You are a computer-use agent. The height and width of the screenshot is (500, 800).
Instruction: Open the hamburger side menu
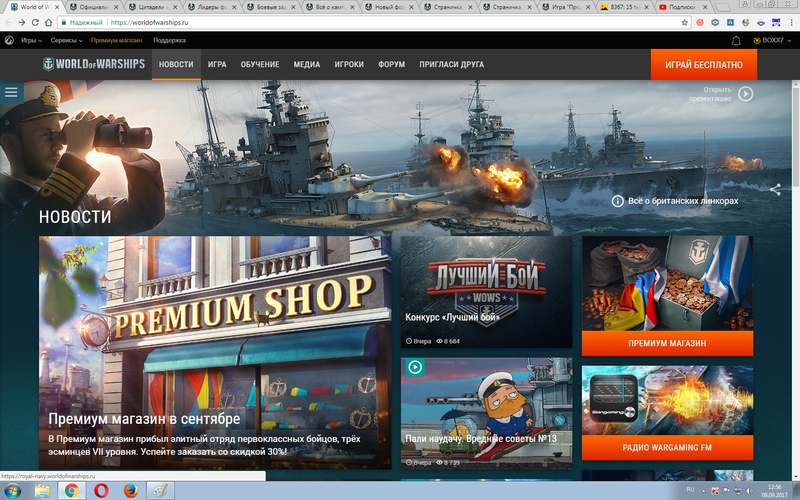point(11,92)
